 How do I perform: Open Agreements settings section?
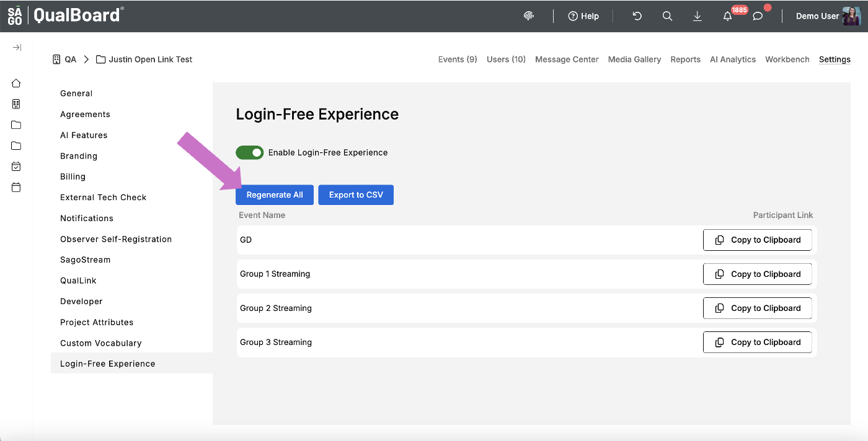point(85,115)
